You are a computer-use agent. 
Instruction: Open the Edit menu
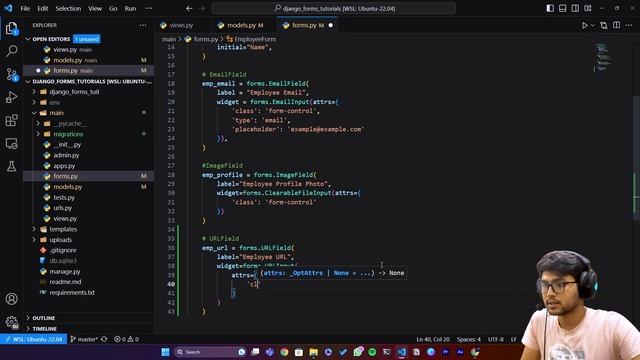point(42,8)
